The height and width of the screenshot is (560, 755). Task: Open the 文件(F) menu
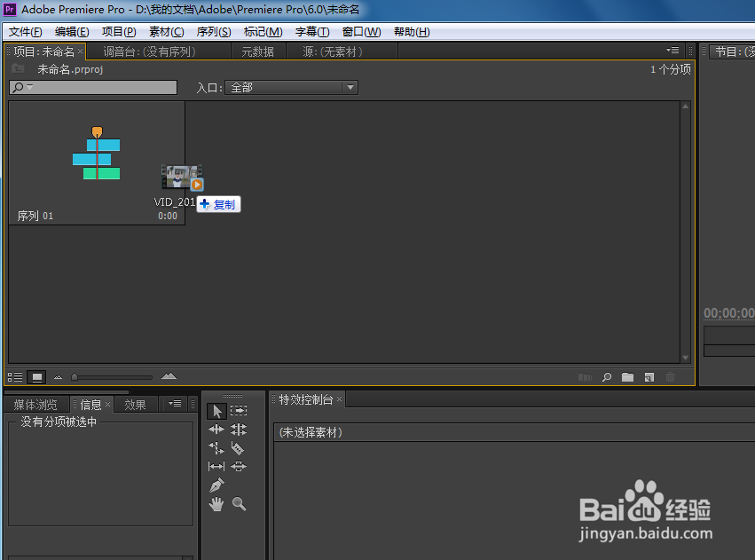(26, 32)
